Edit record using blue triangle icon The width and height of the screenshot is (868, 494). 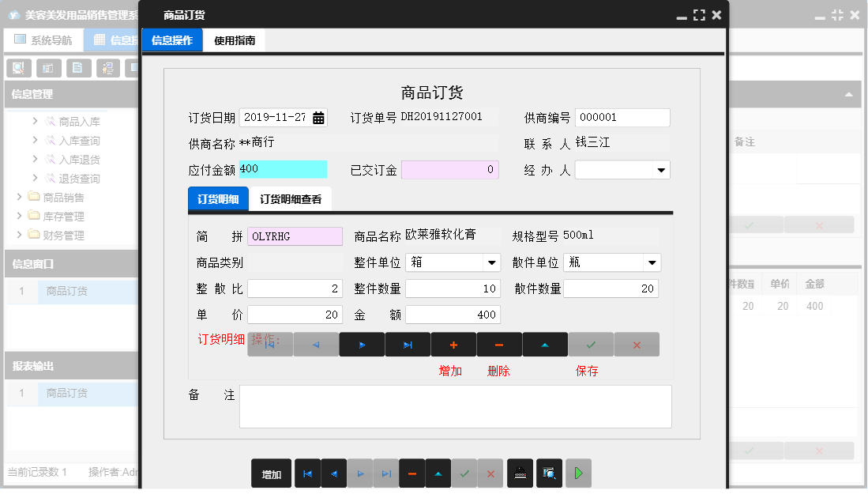point(438,473)
